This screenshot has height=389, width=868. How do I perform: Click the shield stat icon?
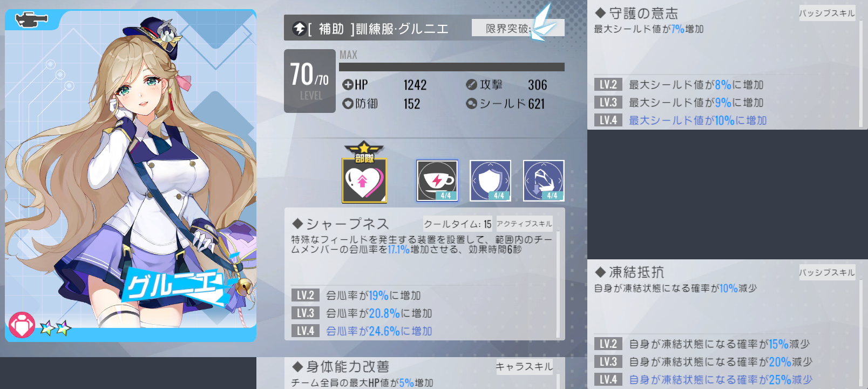pyautogui.click(x=471, y=103)
